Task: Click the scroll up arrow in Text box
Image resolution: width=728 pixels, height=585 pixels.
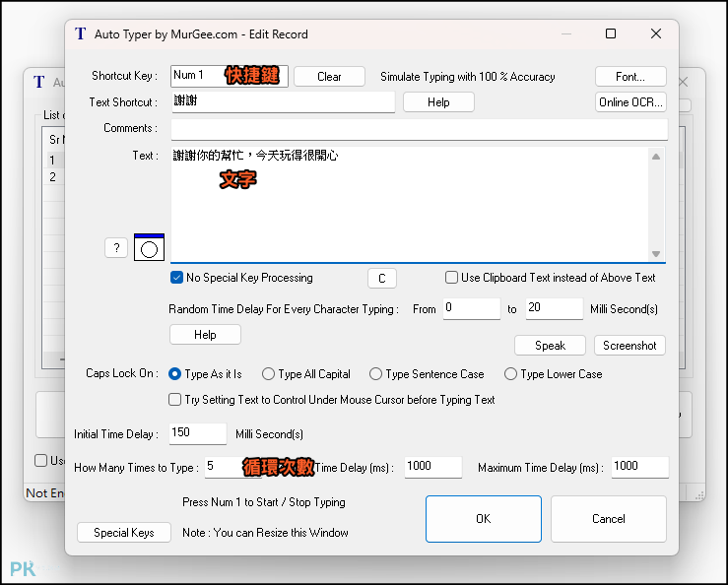Action: [x=656, y=157]
